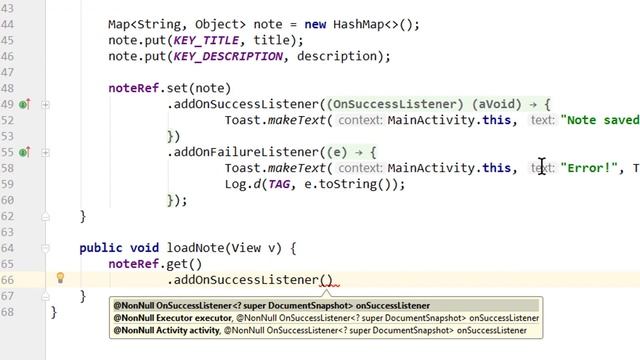Viewport: 640px width, 360px height.
Task: Click line number 44 in the gutter
Action: (7, 24)
